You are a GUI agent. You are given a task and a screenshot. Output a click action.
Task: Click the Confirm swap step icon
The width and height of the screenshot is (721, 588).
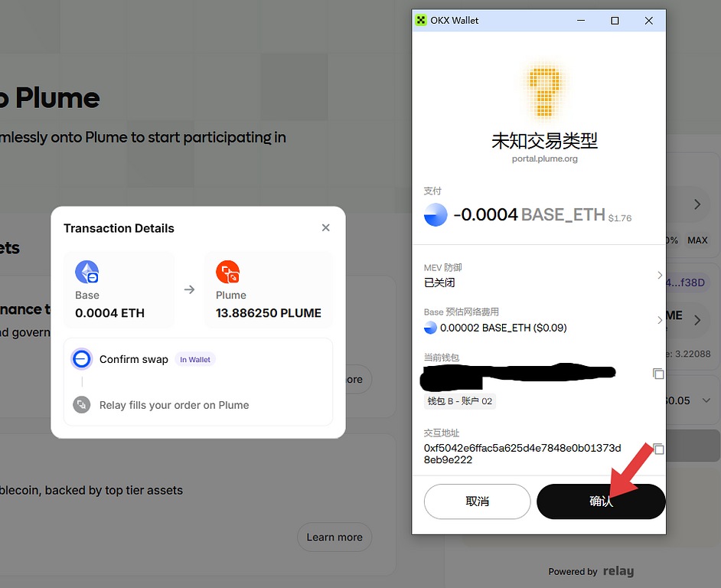82,359
